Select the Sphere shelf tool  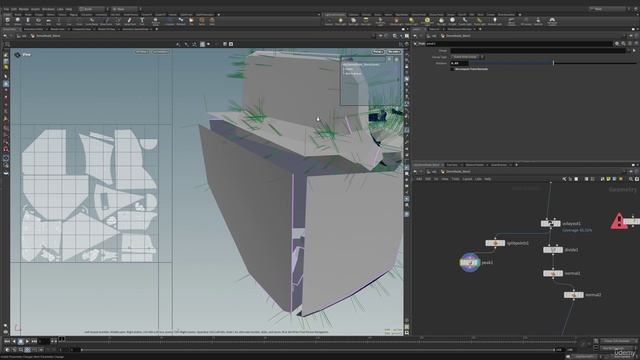tap(18, 21)
